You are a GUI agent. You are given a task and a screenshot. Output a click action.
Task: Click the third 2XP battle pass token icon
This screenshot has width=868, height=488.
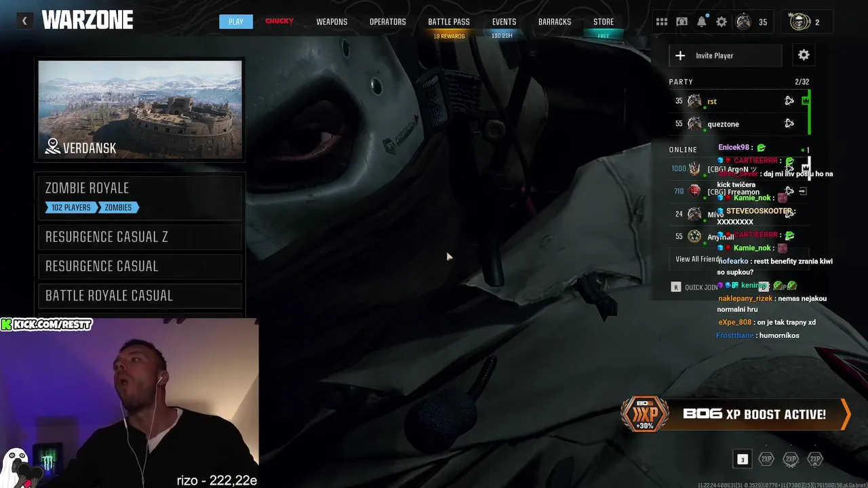pyautogui.click(x=815, y=459)
